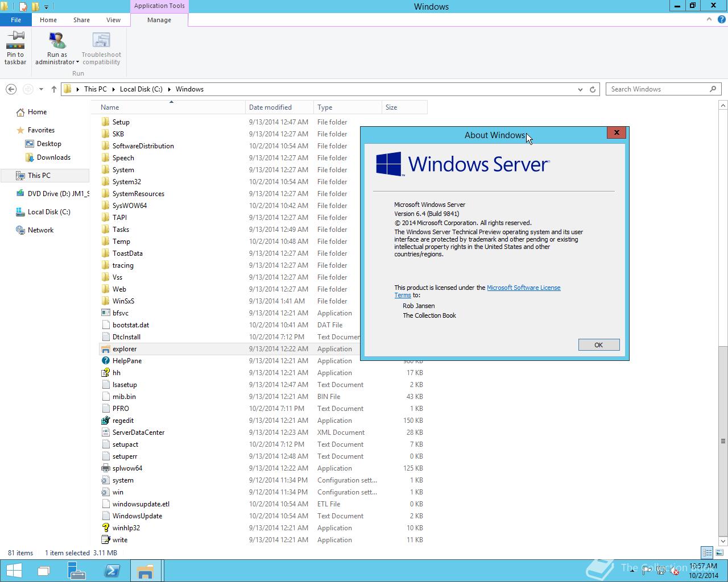
Task: Click the Up one level arrow
Action: 54,89
